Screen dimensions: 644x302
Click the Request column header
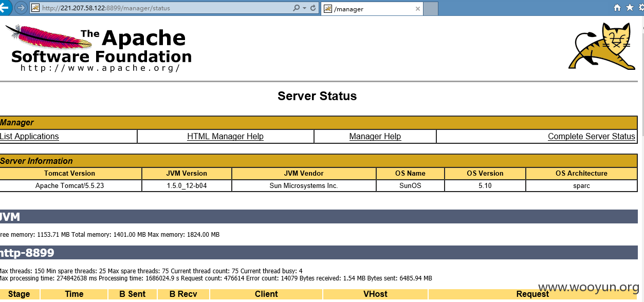tap(532, 294)
